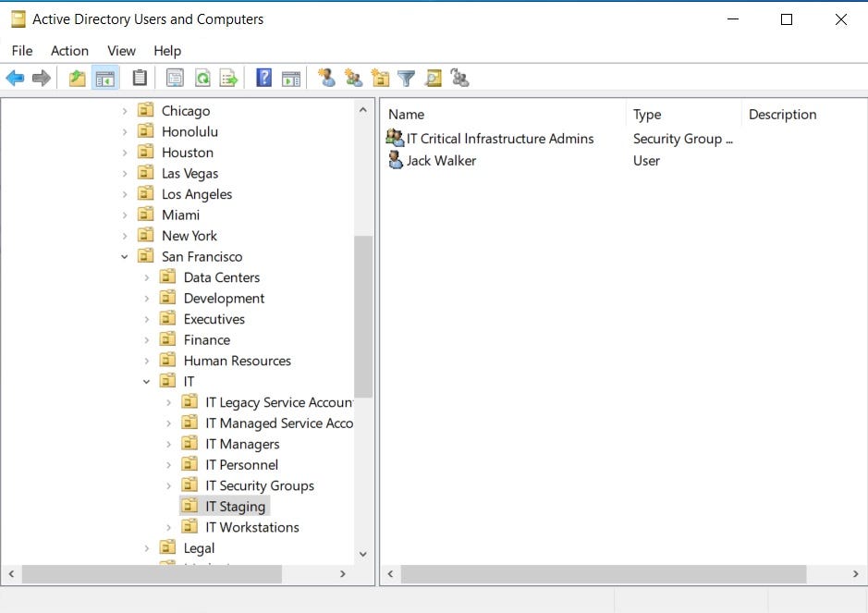This screenshot has width=868, height=613.
Task: Select the IT Staging organizational unit
Action: point(236,507)
